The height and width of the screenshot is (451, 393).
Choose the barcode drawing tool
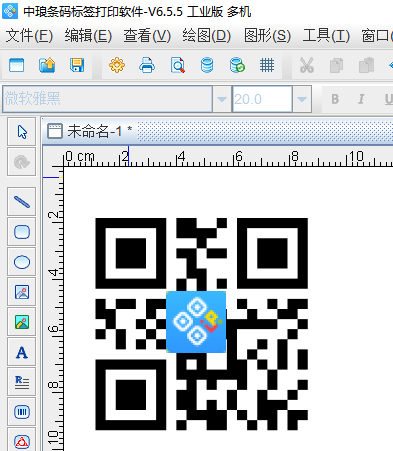(22, 412)
